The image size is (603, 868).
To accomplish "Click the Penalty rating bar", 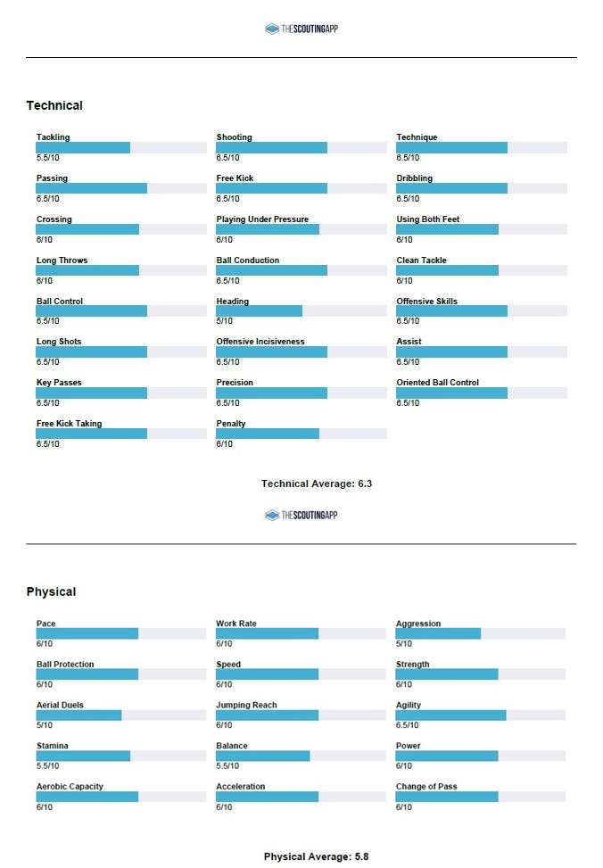I will point(301,434).
